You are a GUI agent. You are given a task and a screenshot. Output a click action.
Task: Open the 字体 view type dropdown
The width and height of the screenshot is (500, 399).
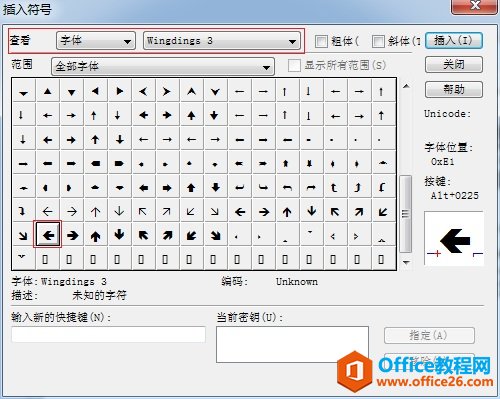click(x=96, y=41)
